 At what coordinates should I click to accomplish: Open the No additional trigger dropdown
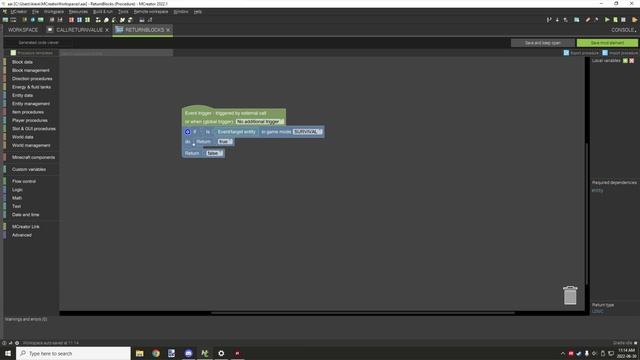pyautogui.click(x=259, y=122)
